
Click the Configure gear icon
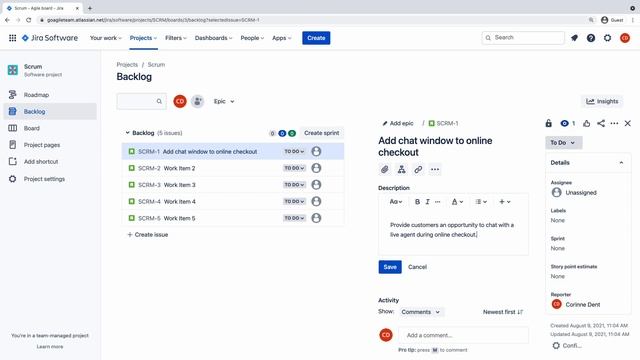tap(556, 346)
